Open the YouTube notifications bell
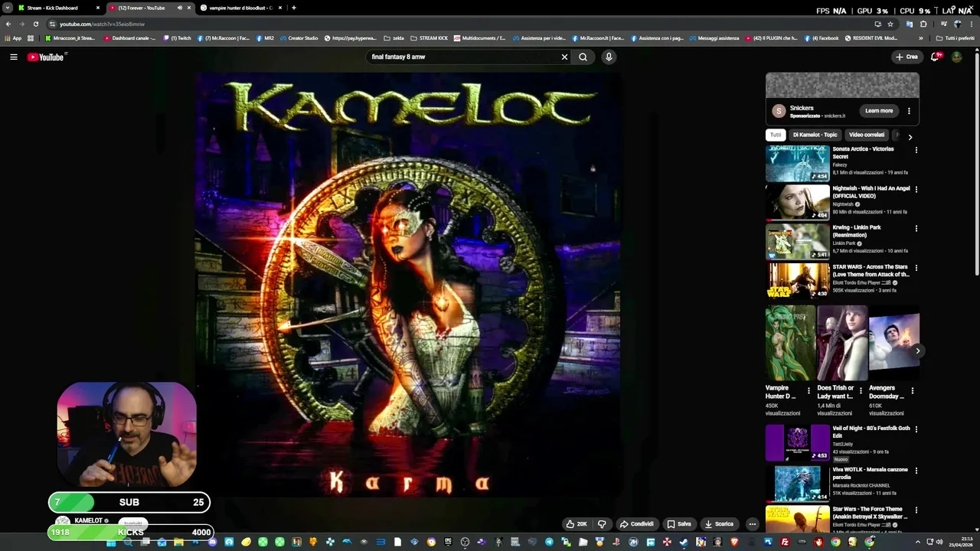The image size is (980, 551). click(935, 57)
